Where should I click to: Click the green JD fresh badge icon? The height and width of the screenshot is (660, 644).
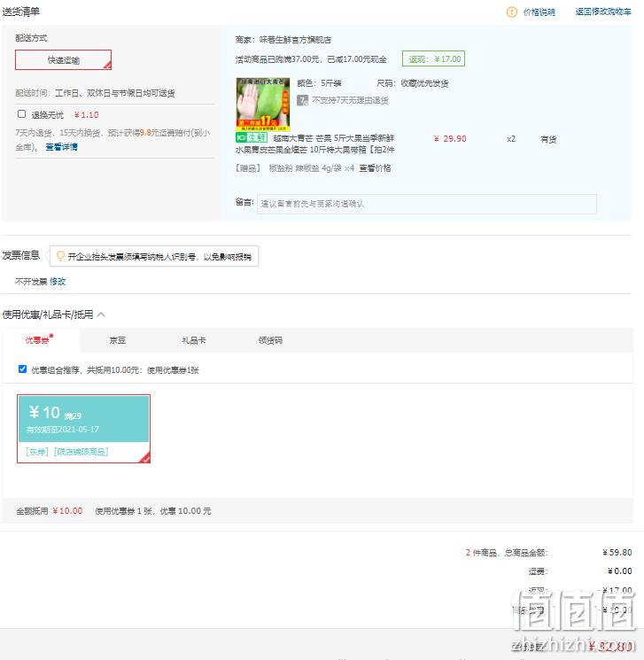(x=252, y=137)
